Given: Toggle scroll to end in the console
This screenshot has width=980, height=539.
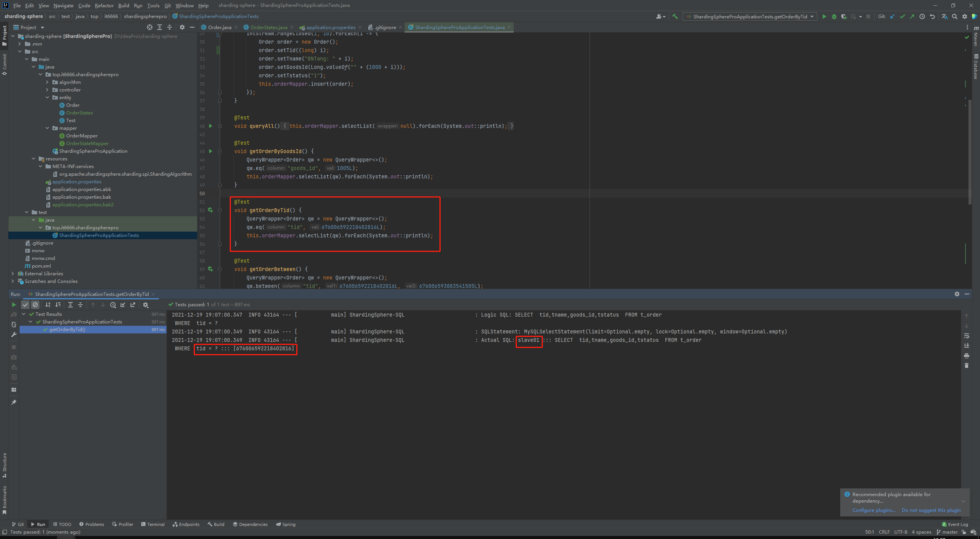Looking at the screenshot, I should click(x=967, y=346).
